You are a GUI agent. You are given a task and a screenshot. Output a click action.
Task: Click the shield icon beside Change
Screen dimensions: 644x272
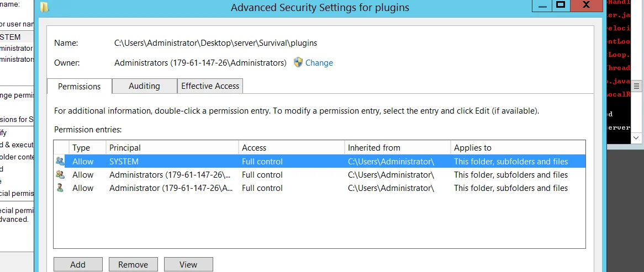pos(298,63)
